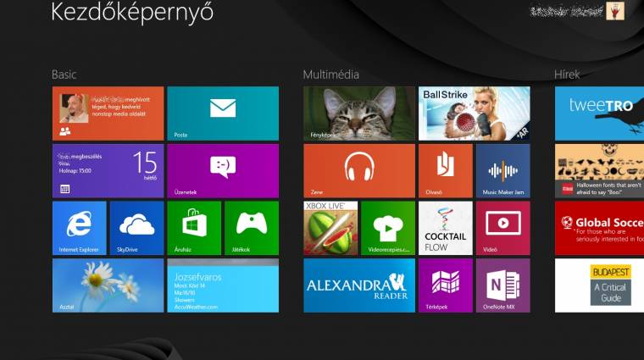The height and width of the screenshot is (360, 644).
Task: Open the calendar tile showing 15
Action: click(108, 171)
